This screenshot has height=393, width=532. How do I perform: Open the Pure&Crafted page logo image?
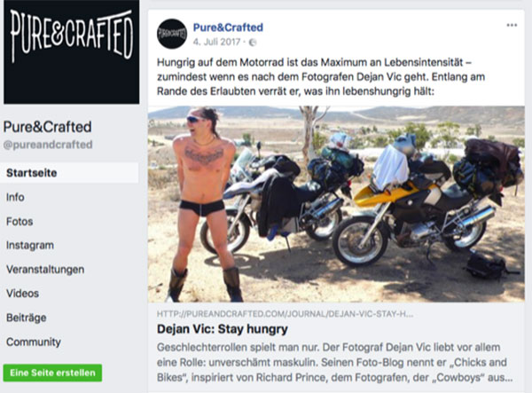71,52
